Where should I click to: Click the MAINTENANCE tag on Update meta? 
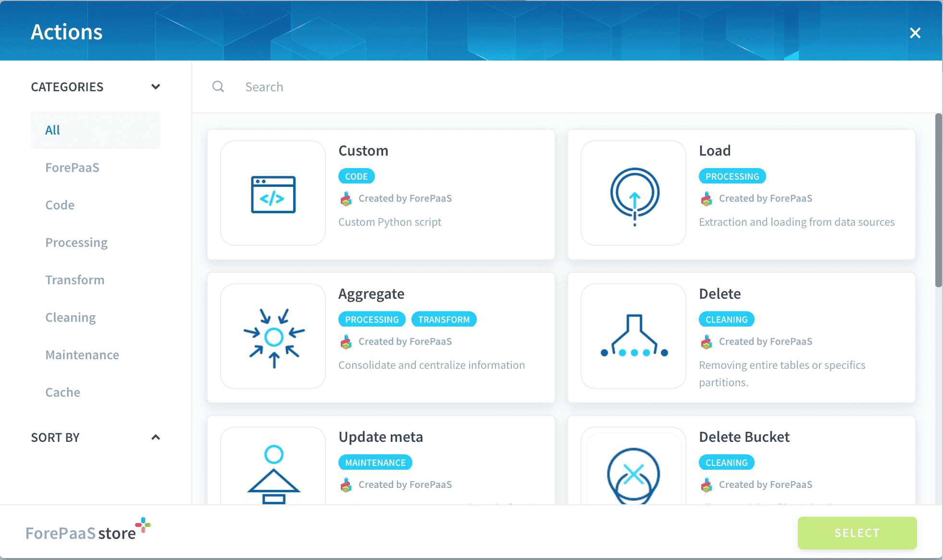(x=375, y=463)
